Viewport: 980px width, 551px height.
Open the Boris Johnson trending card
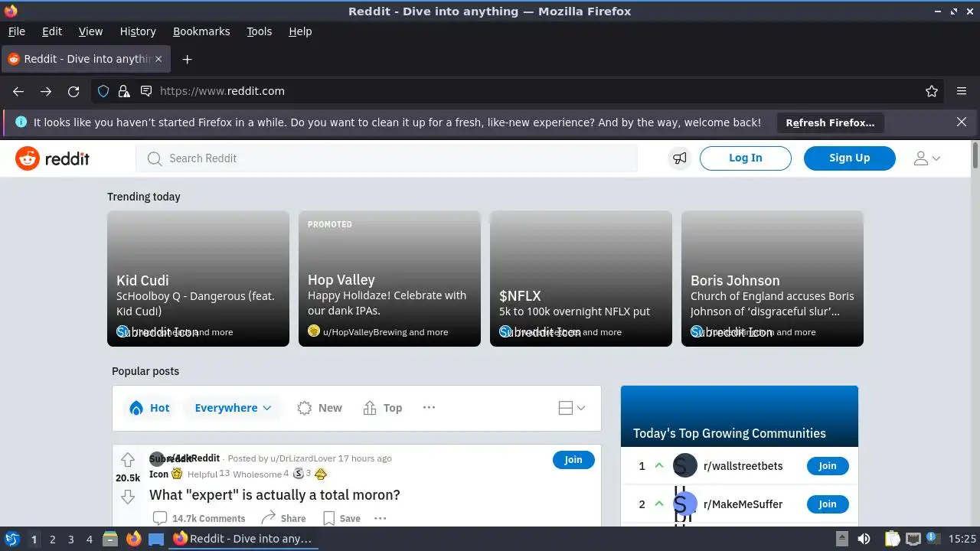[773, 279]
